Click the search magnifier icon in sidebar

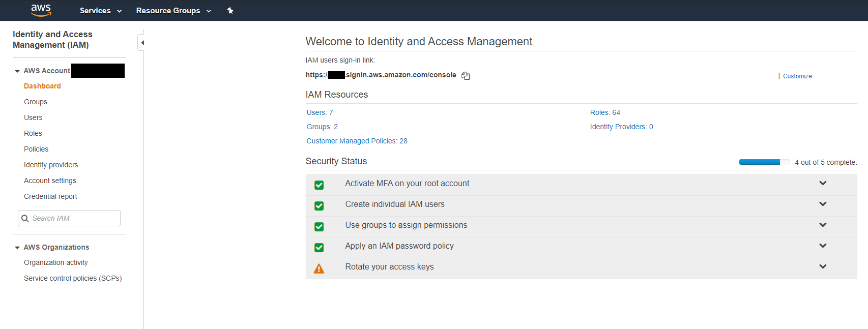pos(25,218)
